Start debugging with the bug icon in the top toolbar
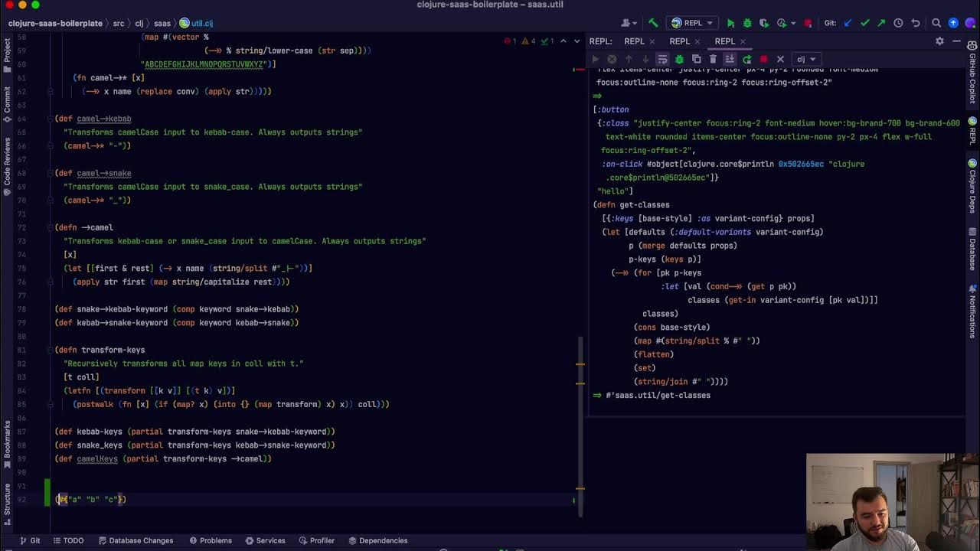 (747, 23)
